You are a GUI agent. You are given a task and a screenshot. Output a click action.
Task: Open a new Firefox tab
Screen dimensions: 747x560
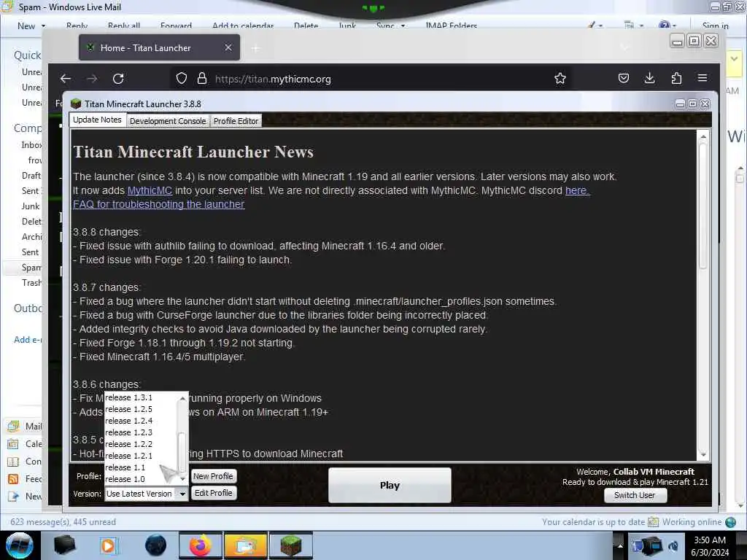click(x=256, y=48)
